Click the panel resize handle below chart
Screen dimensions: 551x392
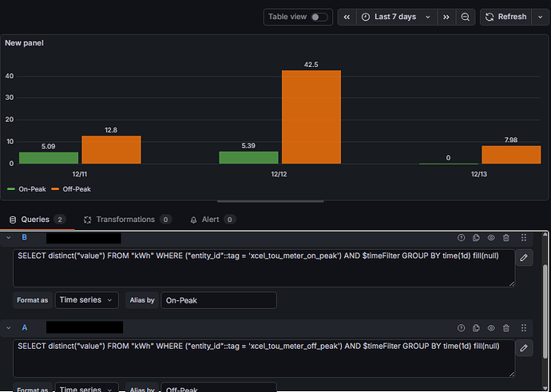pyautogui.click(x=270, y=202)
